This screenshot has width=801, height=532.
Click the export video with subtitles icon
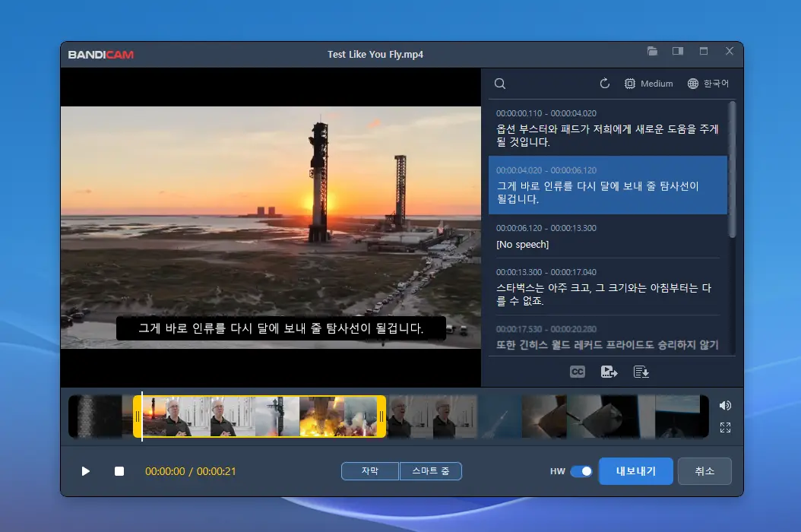(609, 372)
